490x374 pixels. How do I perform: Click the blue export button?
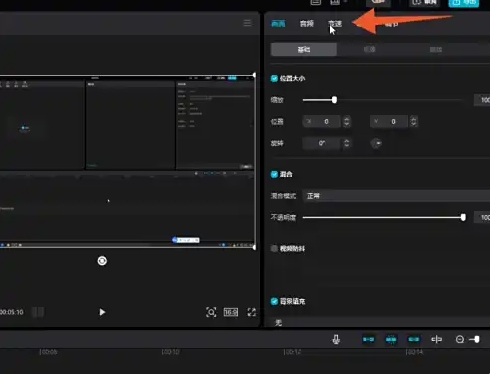pyautogui.click(x=464, y=3)
